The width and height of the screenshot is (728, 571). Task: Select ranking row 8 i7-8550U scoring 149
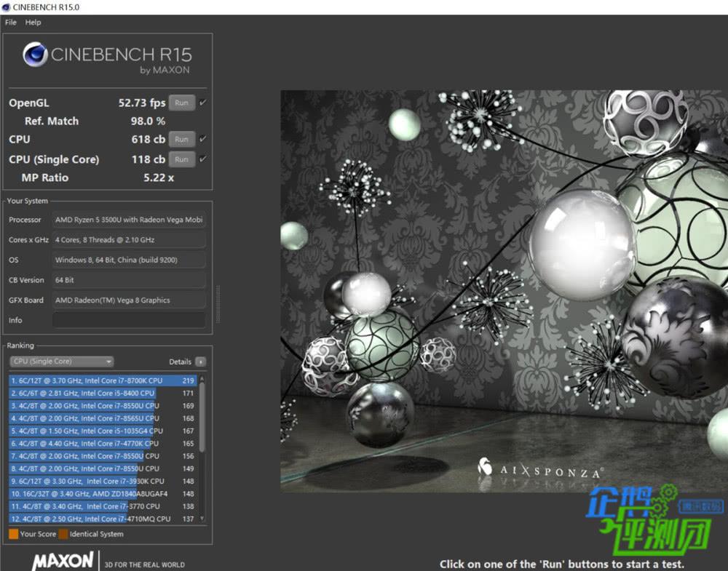click(x=103, y=468)
